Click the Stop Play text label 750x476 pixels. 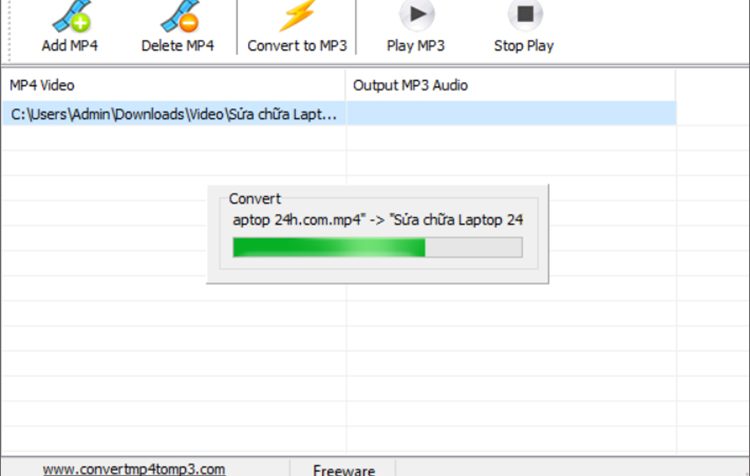click(524, 46)
